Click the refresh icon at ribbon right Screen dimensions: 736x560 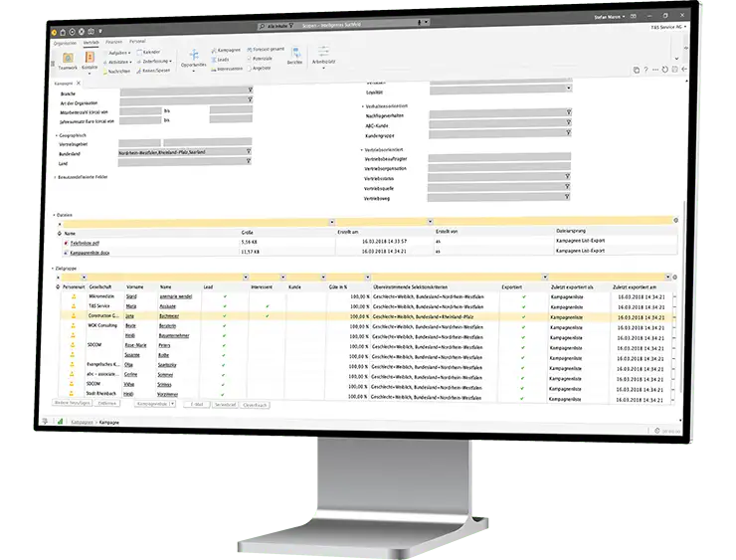664,70
